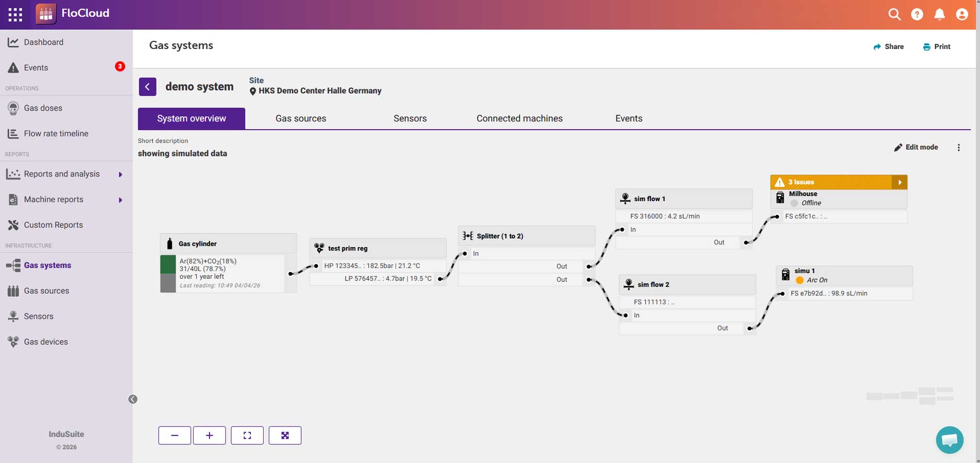Click the Print button
Screen dimensions: 980x463
coord(937,47)
